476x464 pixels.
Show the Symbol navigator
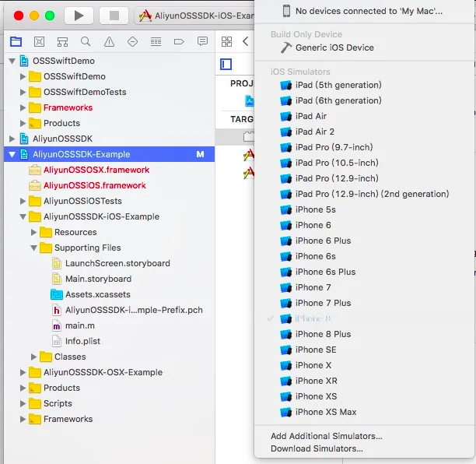[62, 41]
